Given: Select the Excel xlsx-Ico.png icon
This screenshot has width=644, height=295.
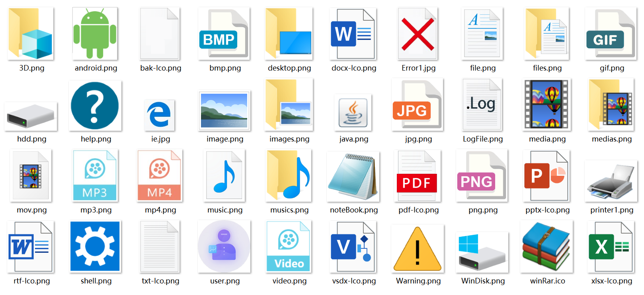Looking at the screenshot, I should pos(611,246).
